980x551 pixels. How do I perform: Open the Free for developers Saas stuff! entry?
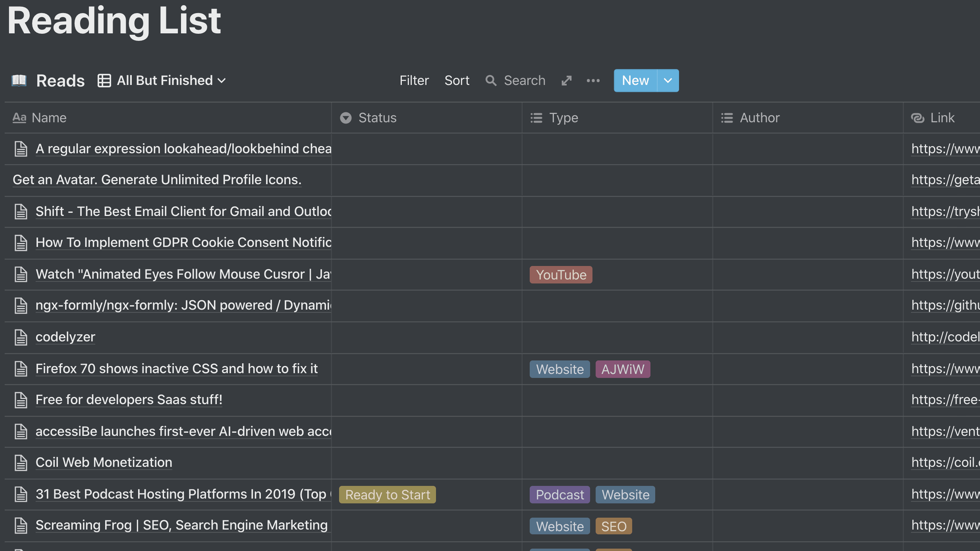click(x=129, y=399)
